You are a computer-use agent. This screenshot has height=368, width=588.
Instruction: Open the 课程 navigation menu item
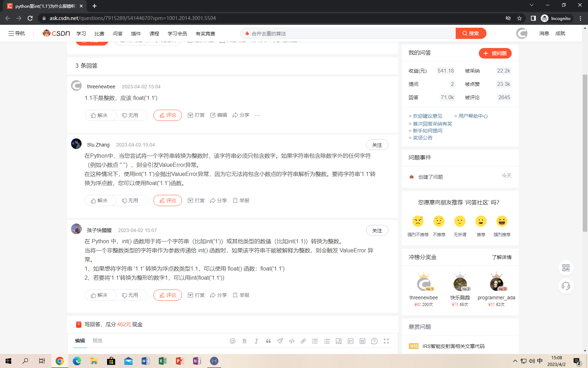154,34
